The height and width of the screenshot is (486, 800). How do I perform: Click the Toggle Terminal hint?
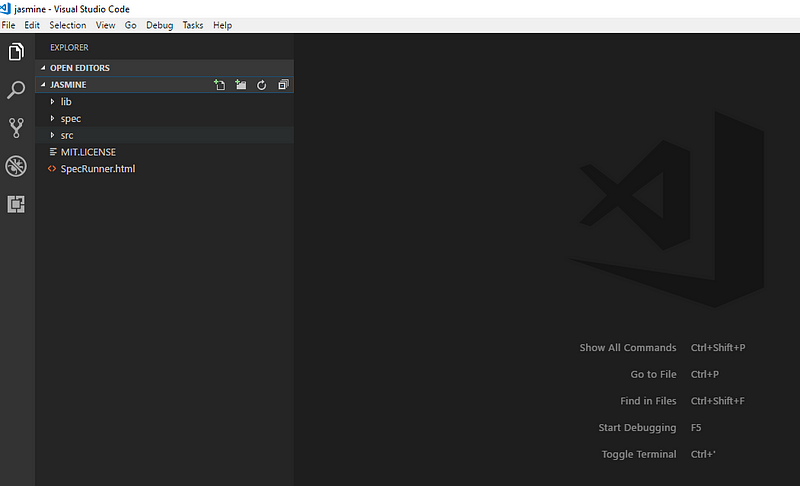[x=639, y=454]
